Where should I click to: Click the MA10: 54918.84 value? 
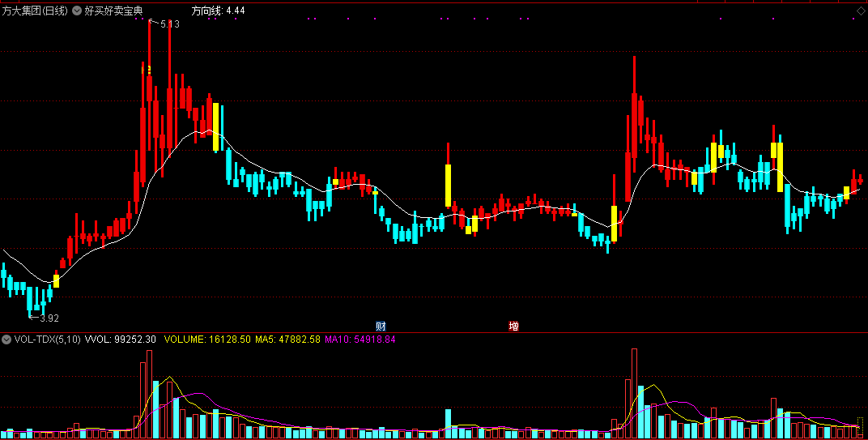tap(360, 340)
